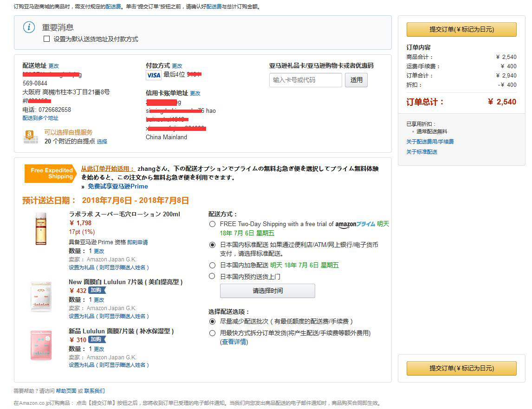Click the Amazon pickup locker icon
The height and width of the screenshot is (409, 532).
[x=31, y=136]
